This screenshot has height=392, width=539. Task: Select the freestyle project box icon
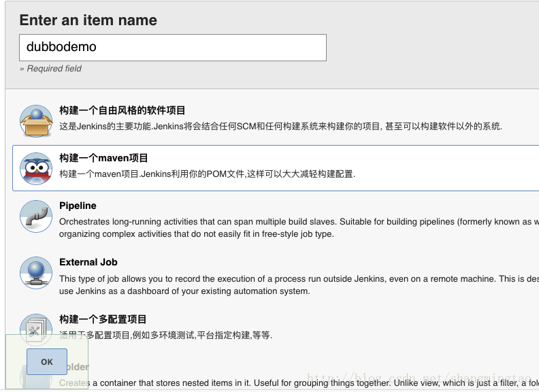(x=36, y=121)
